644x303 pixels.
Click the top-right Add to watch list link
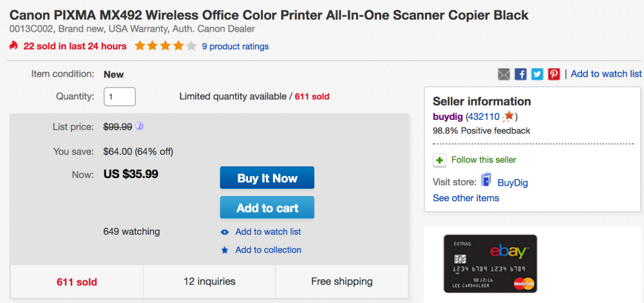[x=606, y=74]
